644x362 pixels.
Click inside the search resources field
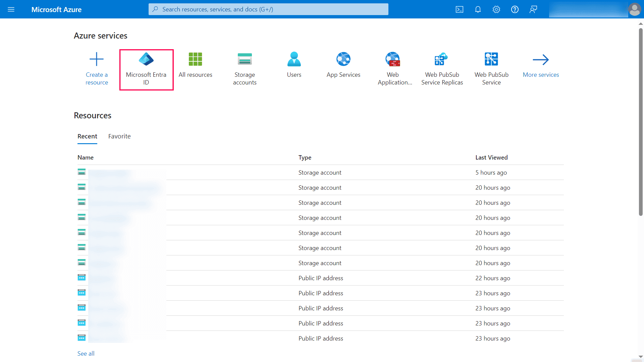[x=268, y=9]
